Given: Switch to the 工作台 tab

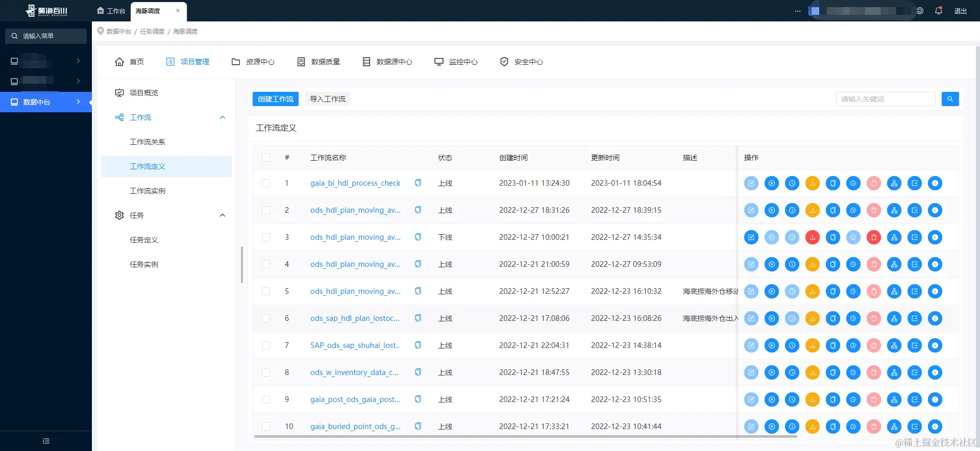Looking at the screenshot, I should click(111, 11).
